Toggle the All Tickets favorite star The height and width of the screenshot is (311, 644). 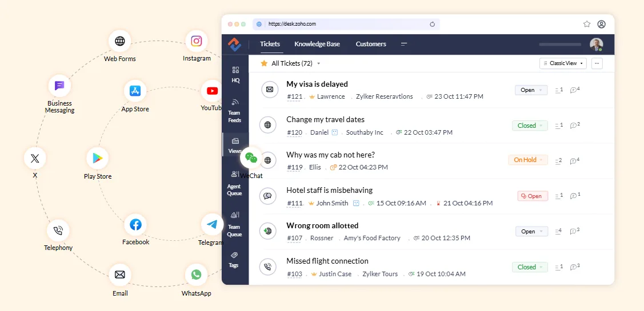pos(264,63)
